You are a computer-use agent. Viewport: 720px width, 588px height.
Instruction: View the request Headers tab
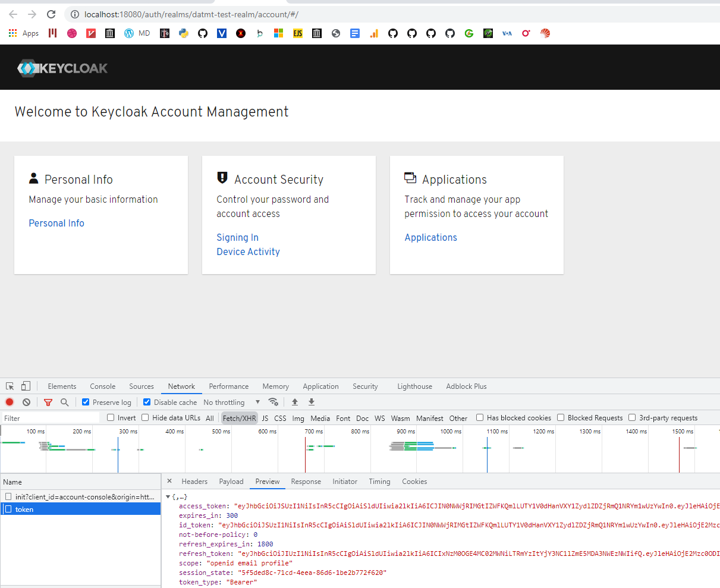tap(194, 481)
